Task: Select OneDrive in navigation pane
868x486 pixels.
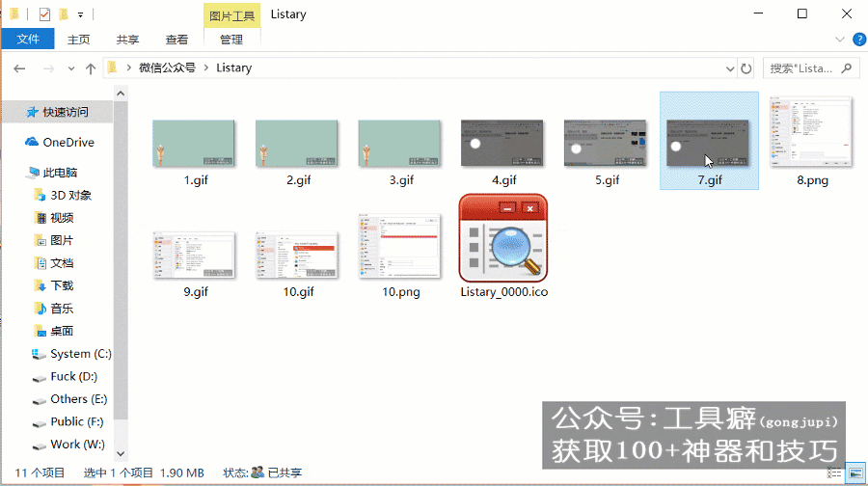Action: click(60, 143)
